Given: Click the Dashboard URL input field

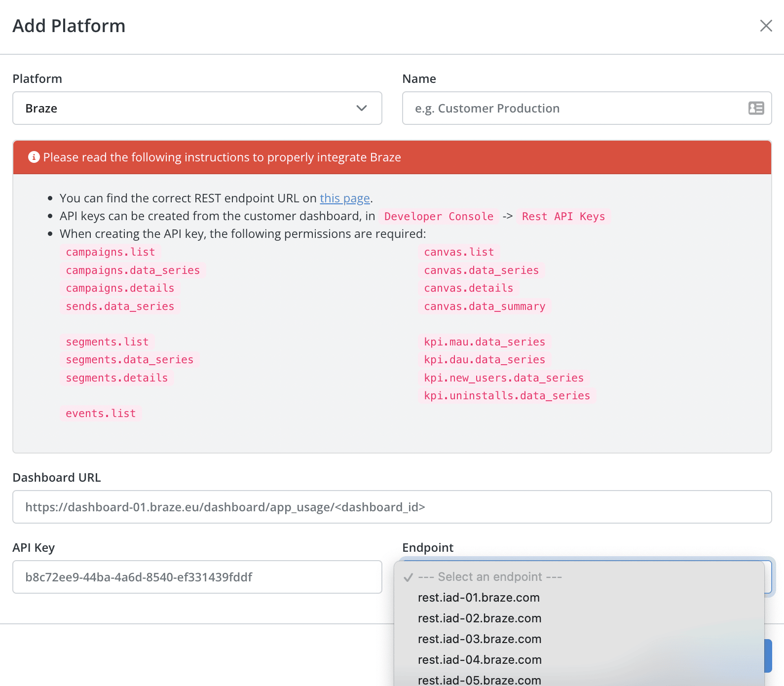Looking at the screenshot, I should pyautogui.click(x=392, y=507).
